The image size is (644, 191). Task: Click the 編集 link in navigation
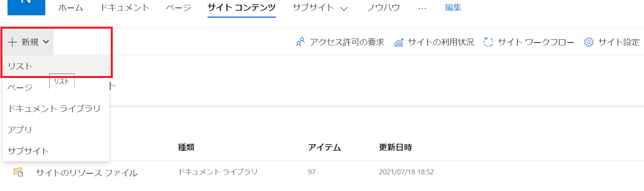[x=453, y=8]
